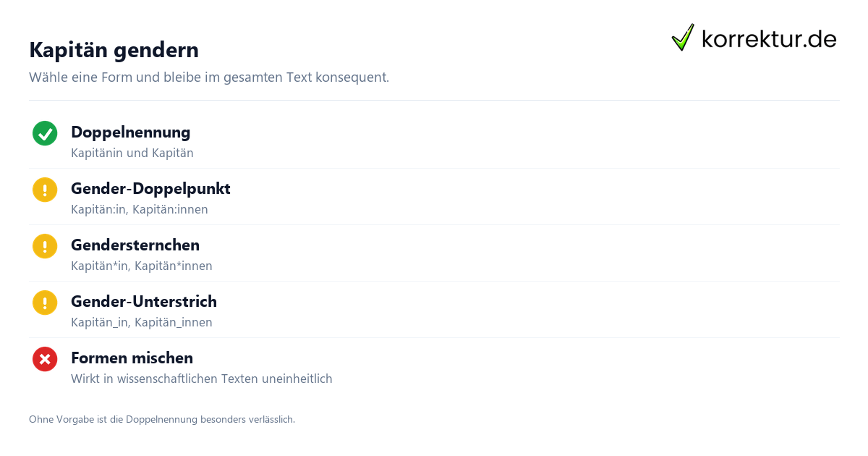Click the example 'Kapitän*in, Kapitän*innen'
Viewport: 868px width, 456px height.
142,266
